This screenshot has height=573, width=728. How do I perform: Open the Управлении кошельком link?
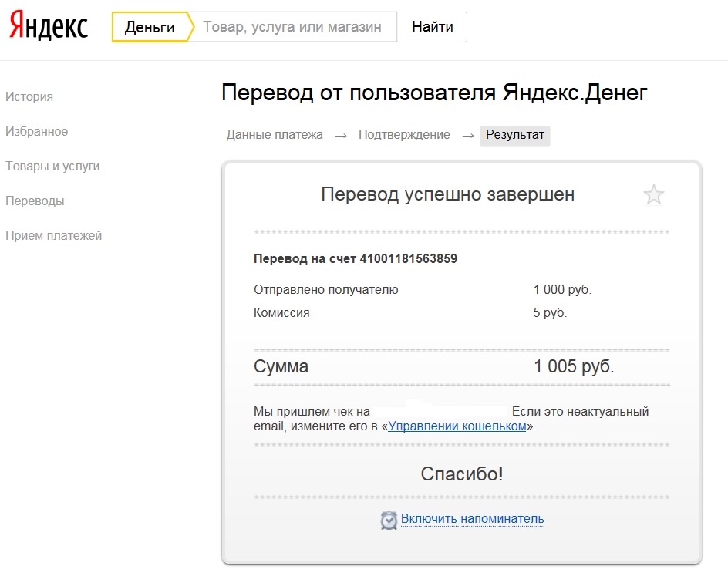coord(457,426)
